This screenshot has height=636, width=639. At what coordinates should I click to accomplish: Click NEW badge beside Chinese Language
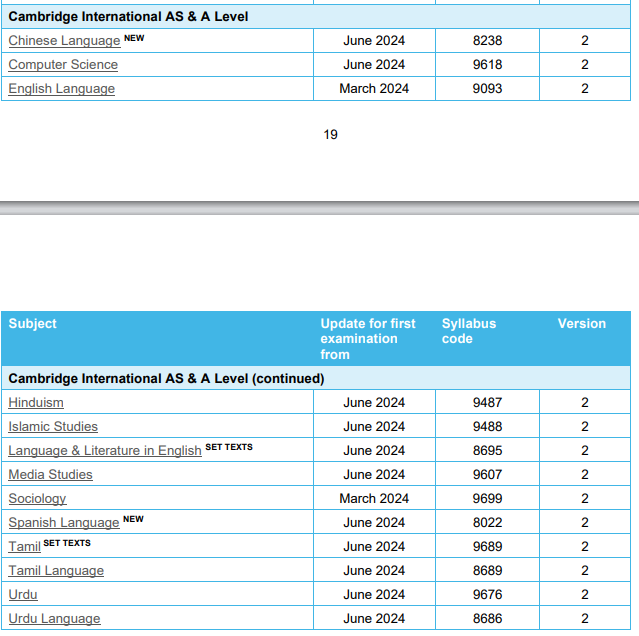pos(134,38)
